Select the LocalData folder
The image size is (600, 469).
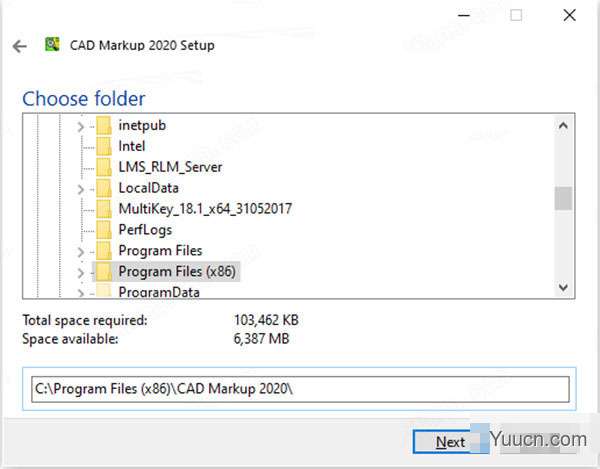[x=148, y=188]
